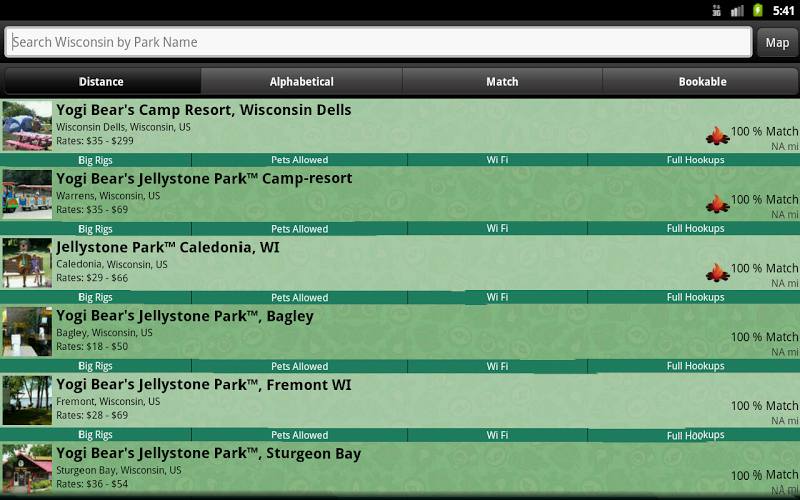The width and height of the screenshot is (800, 500).
Task: Open Bagley park thumbnail photo
Action: point(27,332)
